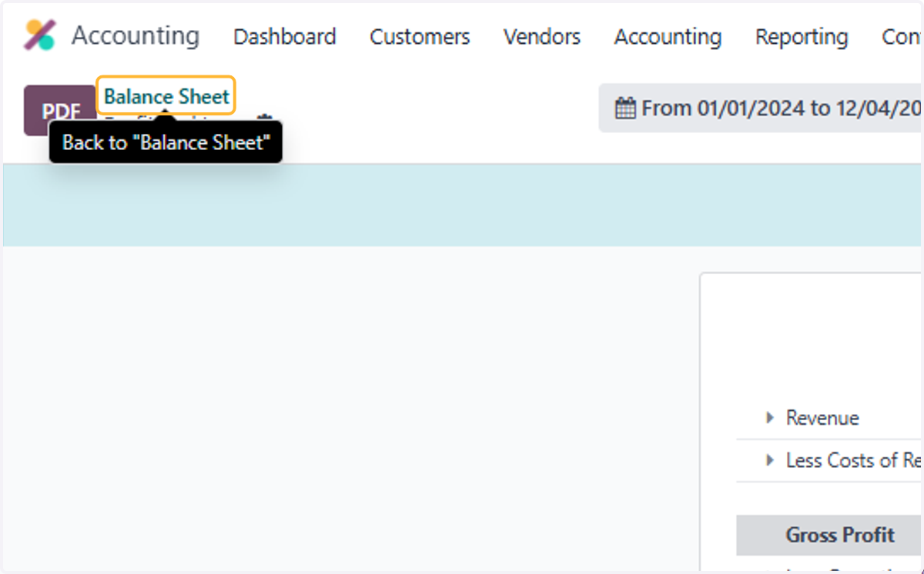Viewport: 924px width, 574px height.
Task: Select the Revenue line text
Action: [x=822, y=418]
